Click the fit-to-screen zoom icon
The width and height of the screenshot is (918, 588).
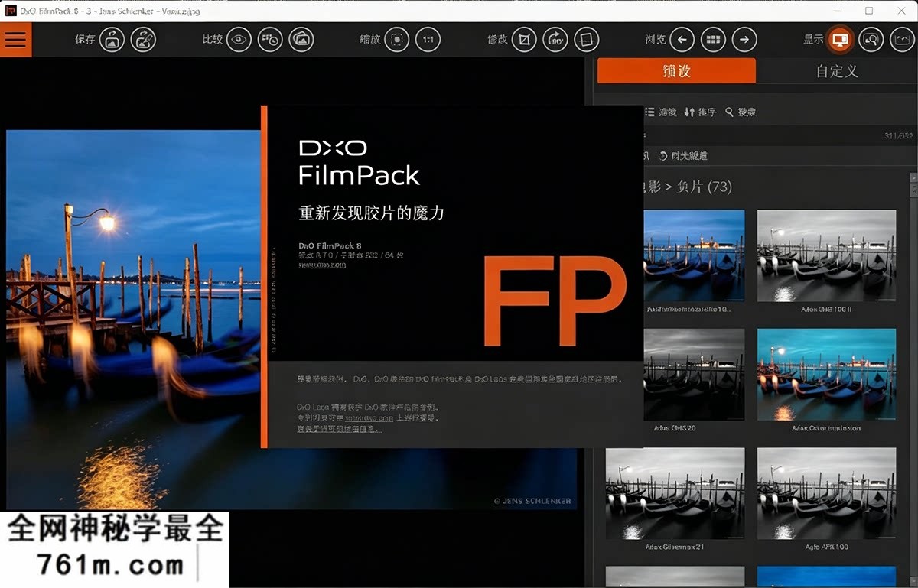tap(396, 40)
